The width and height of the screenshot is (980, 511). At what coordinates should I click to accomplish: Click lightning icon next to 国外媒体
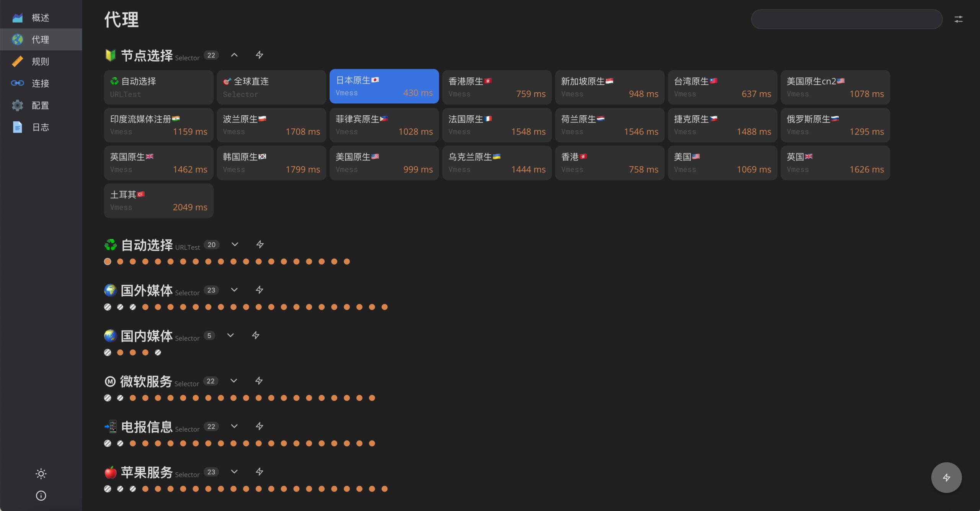pos(259,290)
